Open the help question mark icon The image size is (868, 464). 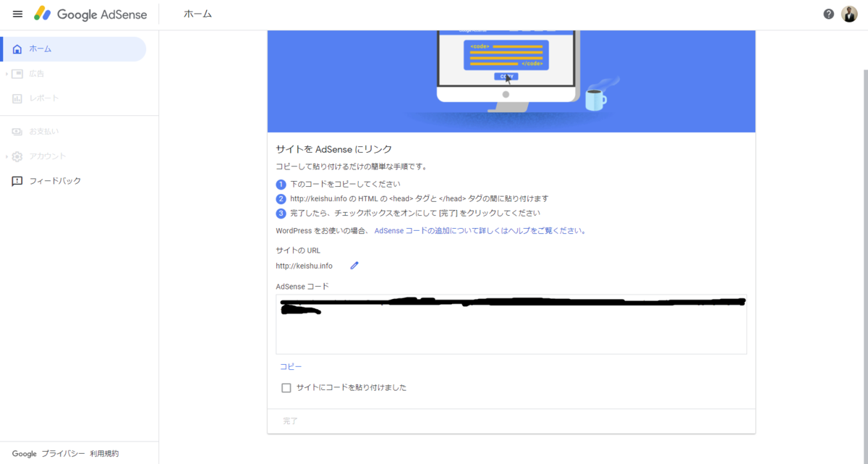pos(829,14)
